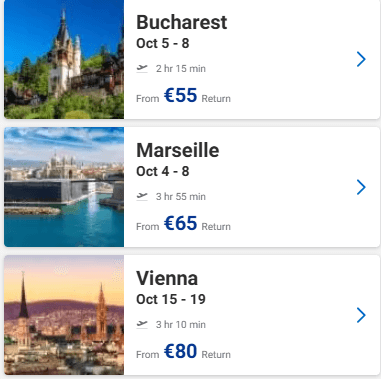381x379 pixels.
Task: Click the Oct 5 - 8 dates
Action: coord(163,43)
